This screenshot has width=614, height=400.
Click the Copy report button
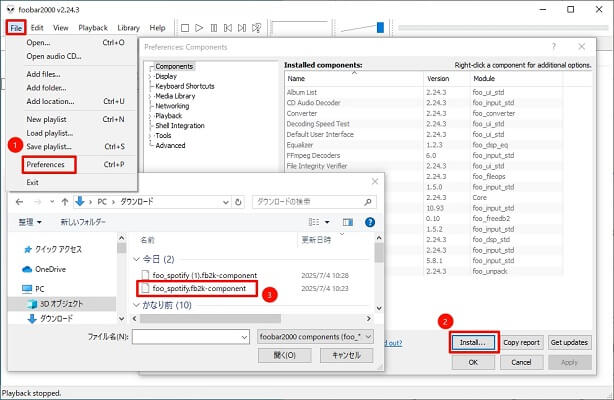pos(521,342)
